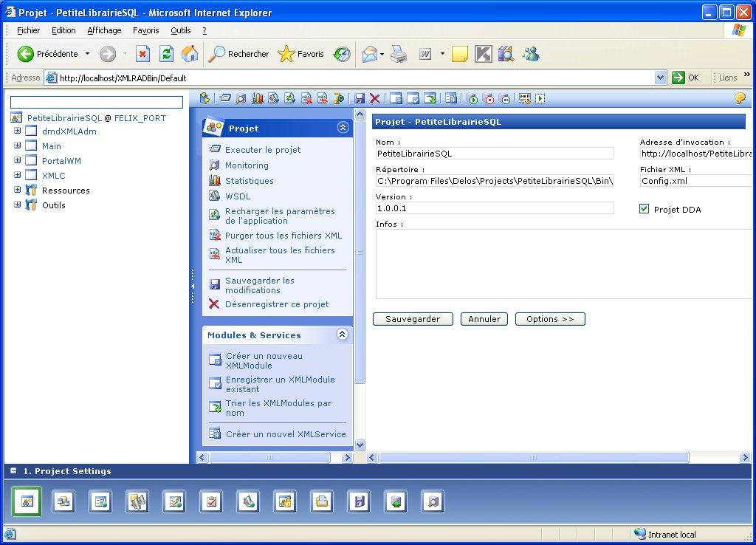
Task: Click the printer icon in the bottom strip
Action: pos(322,501)
